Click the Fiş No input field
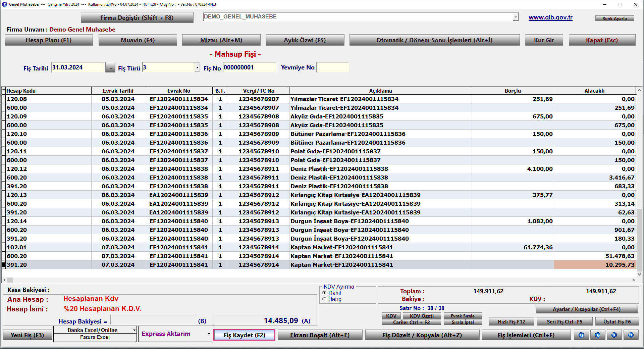Viewport: 644px width, 349px height. (250, 67)
